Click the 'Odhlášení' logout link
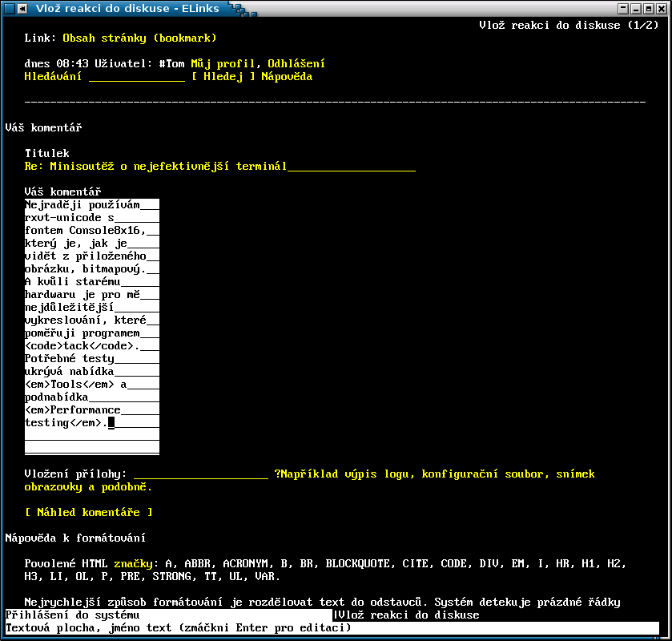This screenshot has width=672, height=641. click(296, 64)
